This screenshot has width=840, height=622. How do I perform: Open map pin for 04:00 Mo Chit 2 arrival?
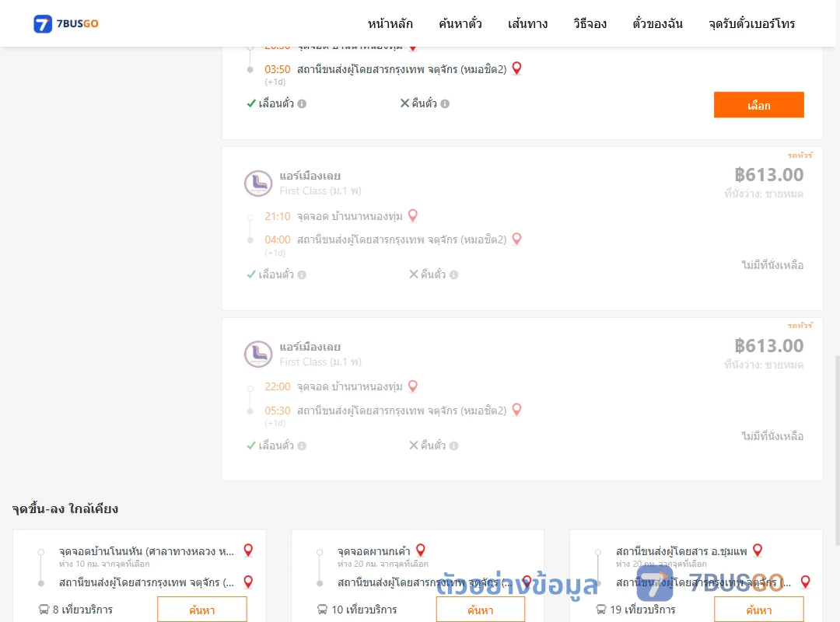[517, 239]
